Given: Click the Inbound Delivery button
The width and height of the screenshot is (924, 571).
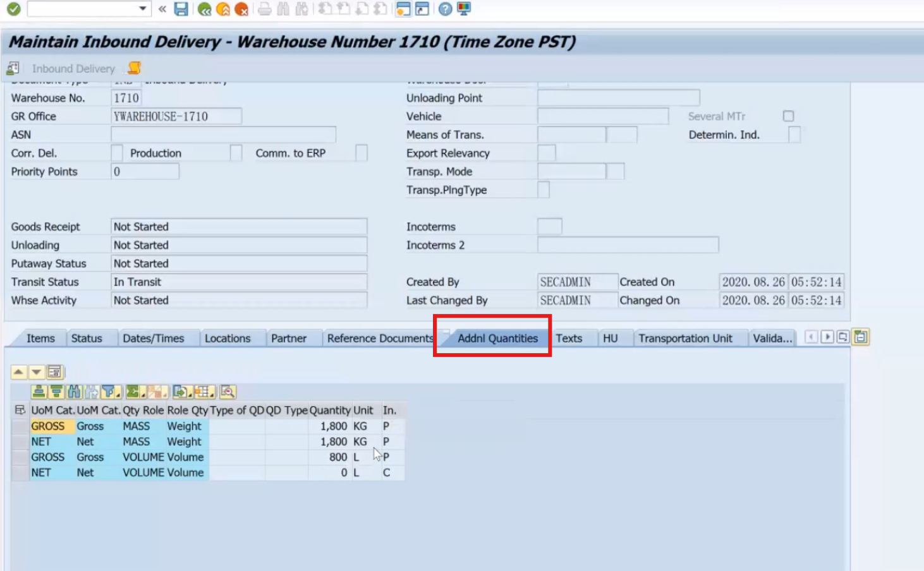Looking at the screenshot, I should click(74, 68).
